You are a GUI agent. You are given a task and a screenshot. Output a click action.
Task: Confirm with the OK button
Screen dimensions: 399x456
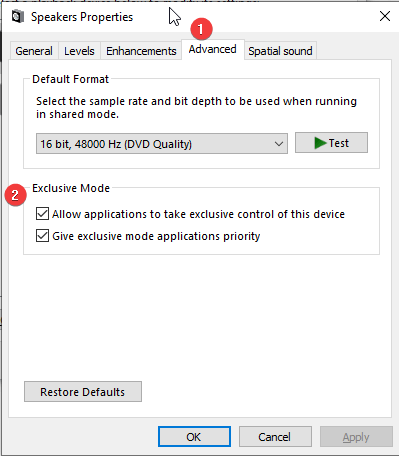pos(194,437)
